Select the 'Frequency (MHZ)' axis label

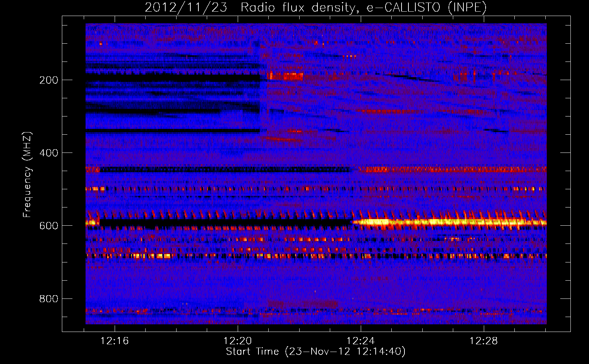pyautogui.click(x=27, y=175)
